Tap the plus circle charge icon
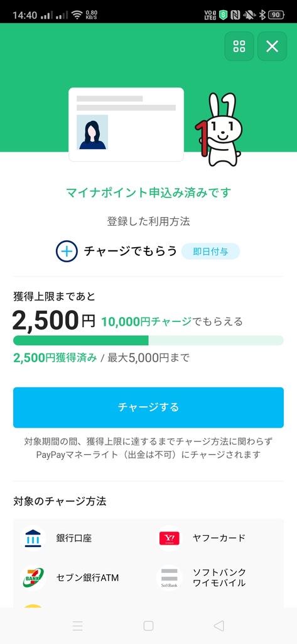Viewport: 297px width, 644px height. click(x=67, y=251)
